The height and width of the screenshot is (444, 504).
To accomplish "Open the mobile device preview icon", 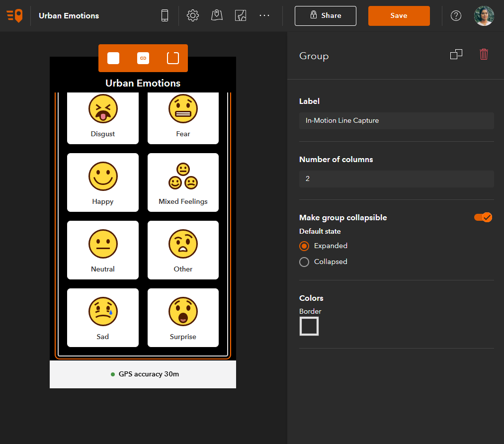I will pyautogui.click(x=165, y=15).
